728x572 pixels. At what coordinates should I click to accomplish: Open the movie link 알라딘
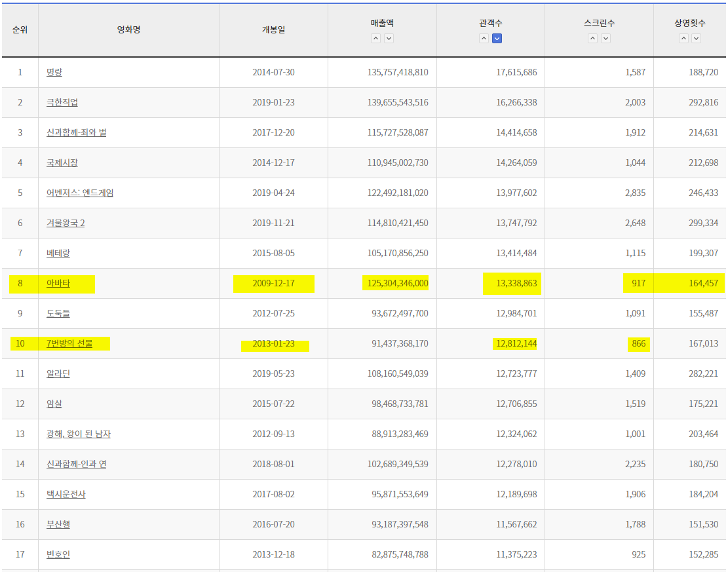click(x=58, y=373)
